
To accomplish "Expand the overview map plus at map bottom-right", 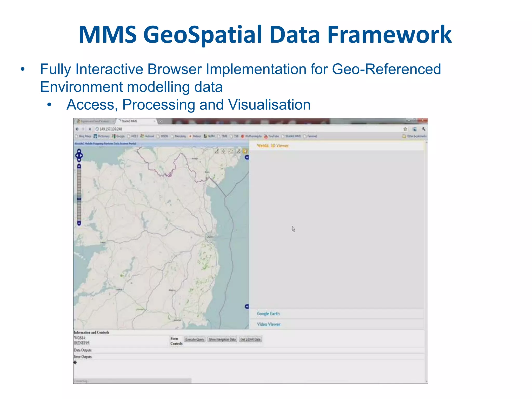I will (x=247, y=307).
